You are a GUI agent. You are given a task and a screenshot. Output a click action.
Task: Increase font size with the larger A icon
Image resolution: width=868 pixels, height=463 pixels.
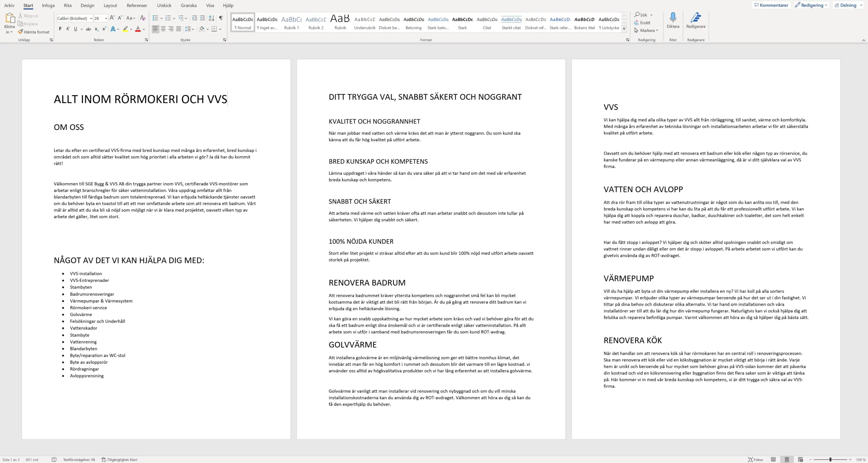coord(112,18)
